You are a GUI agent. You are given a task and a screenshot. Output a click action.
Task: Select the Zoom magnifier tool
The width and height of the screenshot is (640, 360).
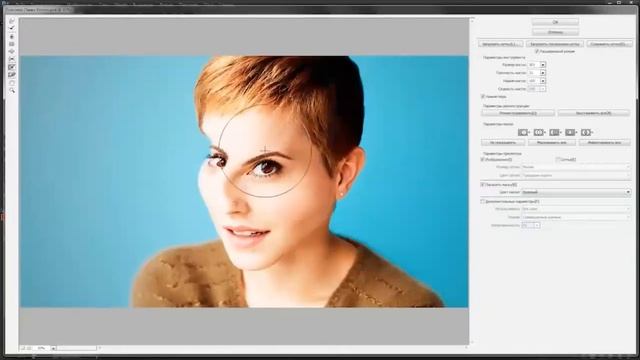point(12,90)
